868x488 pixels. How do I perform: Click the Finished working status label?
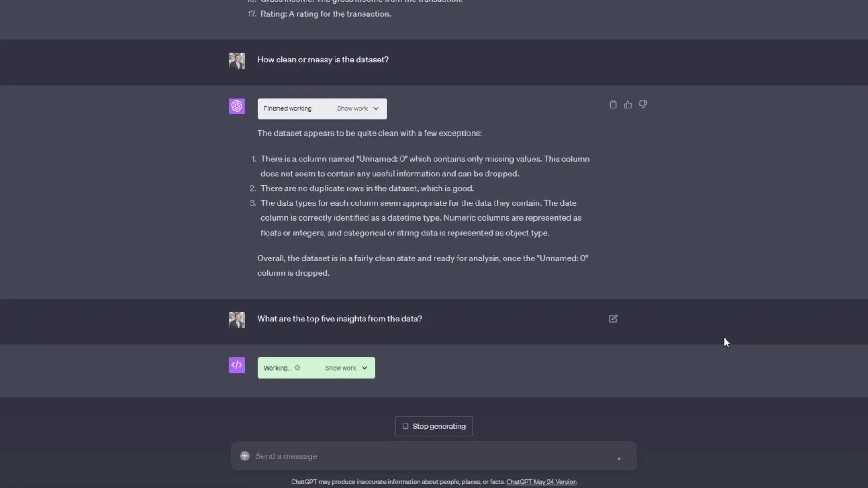point(288,109)
